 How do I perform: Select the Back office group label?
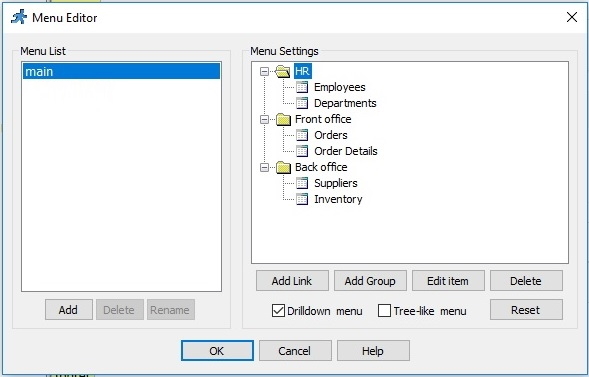click(321, 167)
